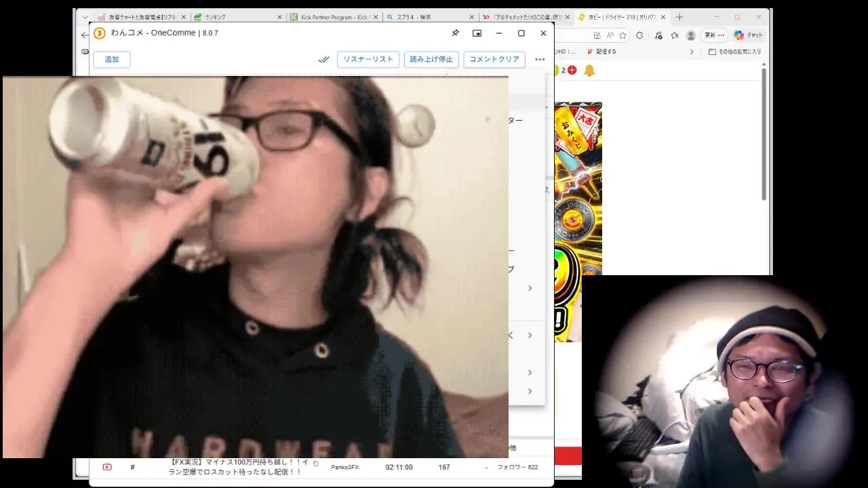Open the browser extensions icon
This screenshot has width=868, height=488.
[641, 35]
